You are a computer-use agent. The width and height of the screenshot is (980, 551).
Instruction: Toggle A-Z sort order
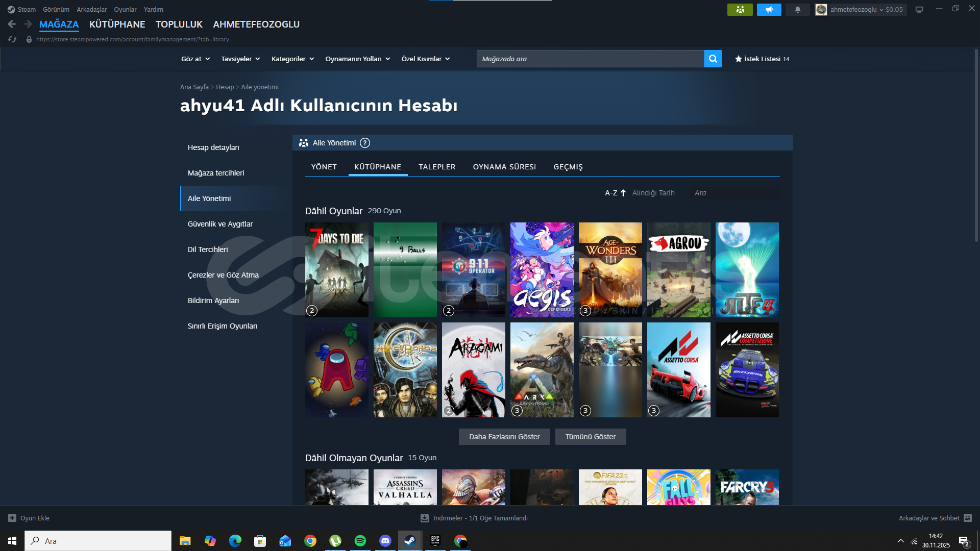pos(615,193)
